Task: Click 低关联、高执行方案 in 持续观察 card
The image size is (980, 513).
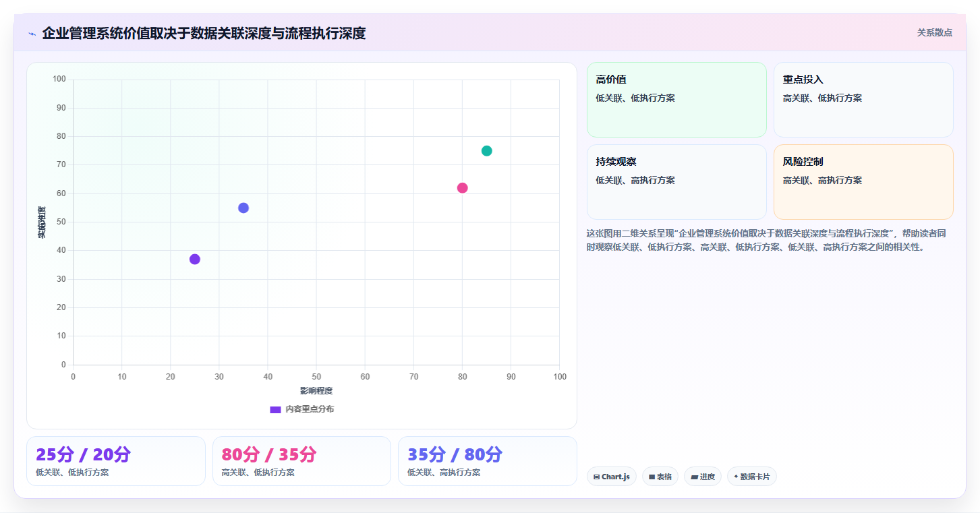Action: click(x=635, y=180)
